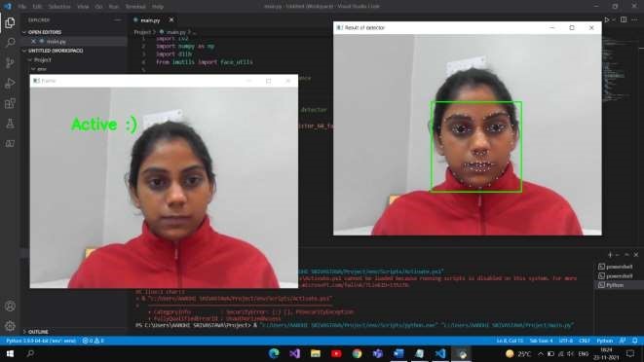
Task: Open the Terminal menu
Action: 135,7
